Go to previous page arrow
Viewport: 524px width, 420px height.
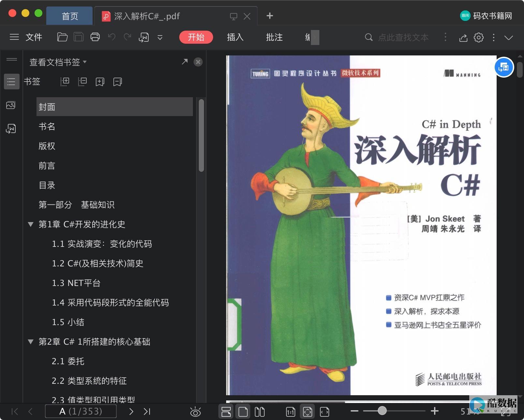30,412
